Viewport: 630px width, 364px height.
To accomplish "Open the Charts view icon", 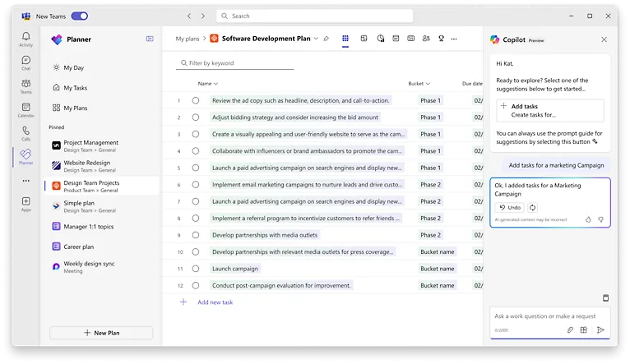I will 381,39.
